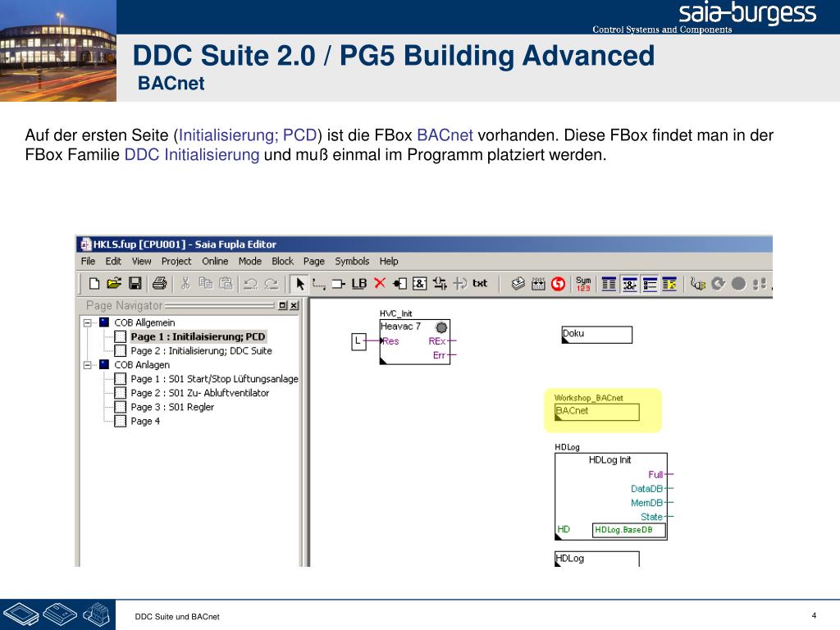Undock the Page Navigator panel
840x630 pixels.
(x=283, y=305)
